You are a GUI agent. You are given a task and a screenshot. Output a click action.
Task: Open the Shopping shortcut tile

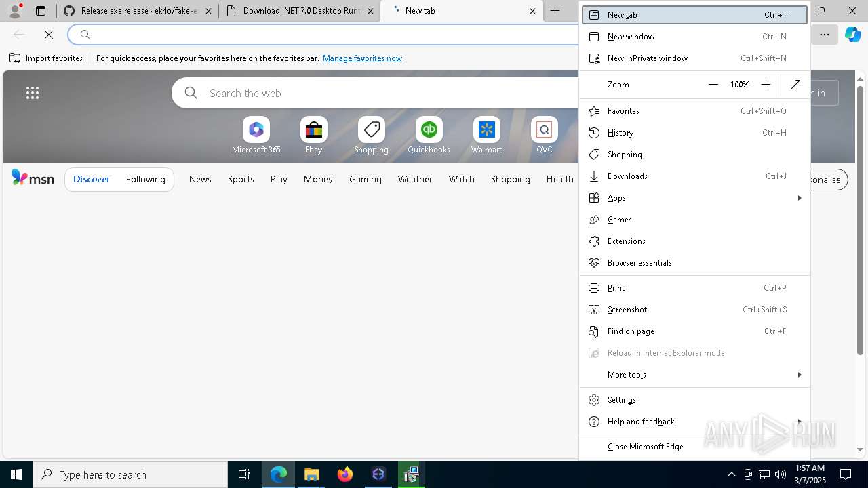tap(371, 136)
